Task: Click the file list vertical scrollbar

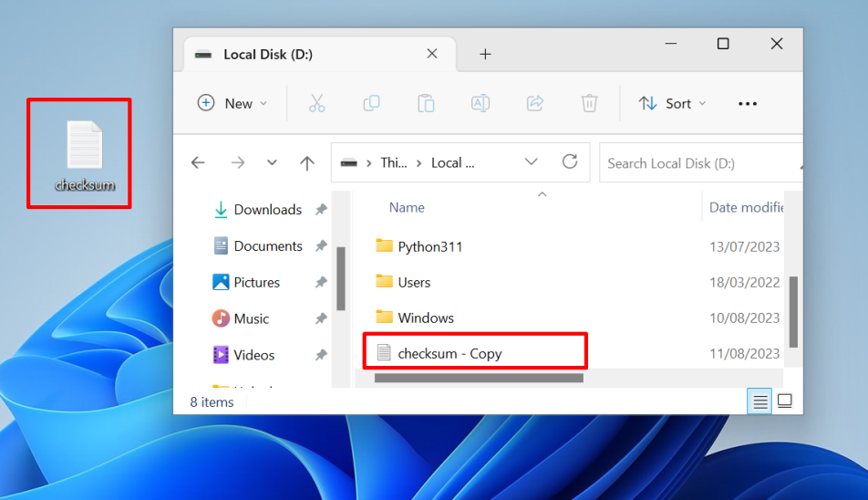Action: click(x=793, y=312)
